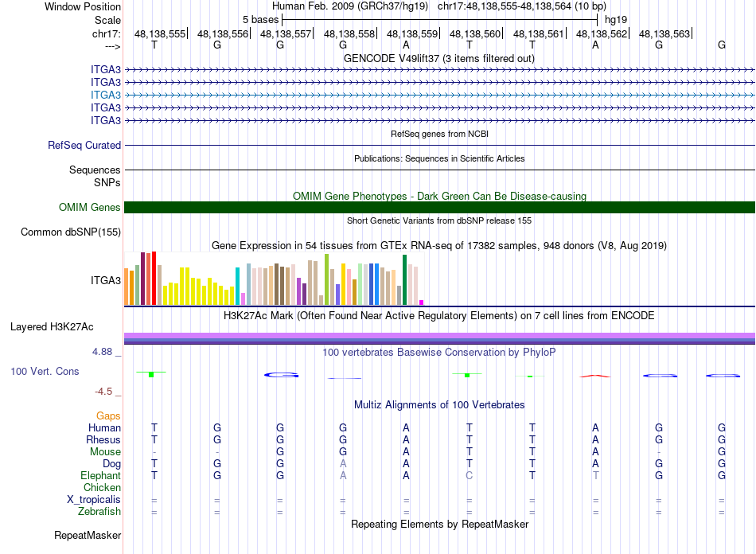The image size is (756, 554).
Task: Click the X_tropicalis species label
Action: (94, 500)
